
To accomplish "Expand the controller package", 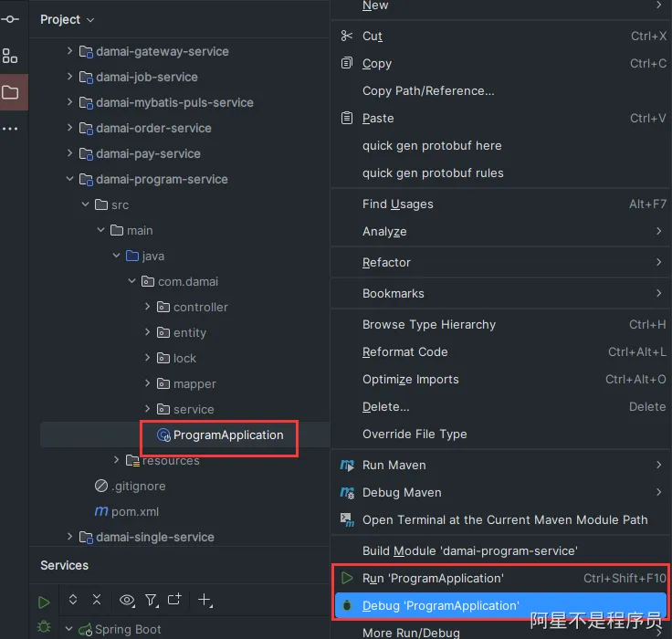I will point(147,308).
